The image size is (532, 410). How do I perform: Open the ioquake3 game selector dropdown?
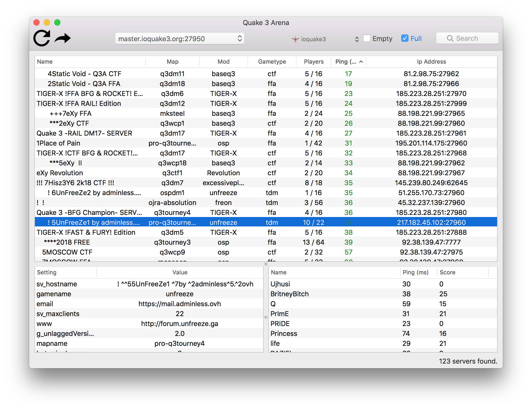point(325,39)
